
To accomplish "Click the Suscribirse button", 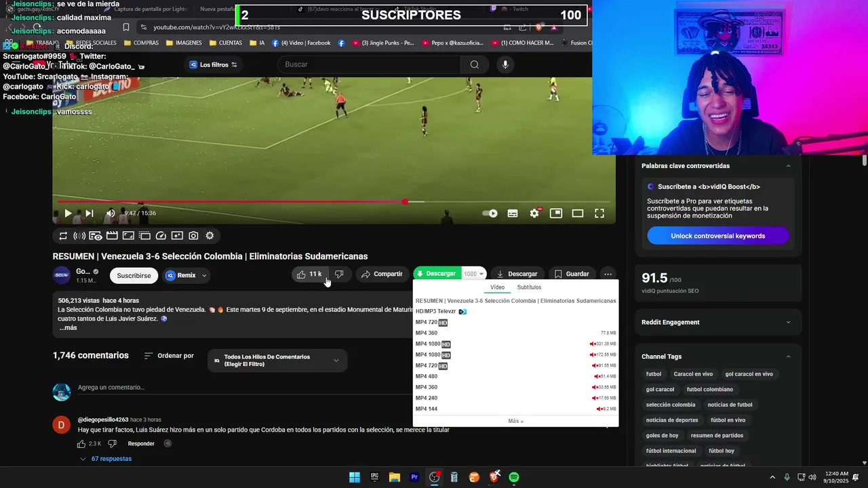I will [134, 275].
